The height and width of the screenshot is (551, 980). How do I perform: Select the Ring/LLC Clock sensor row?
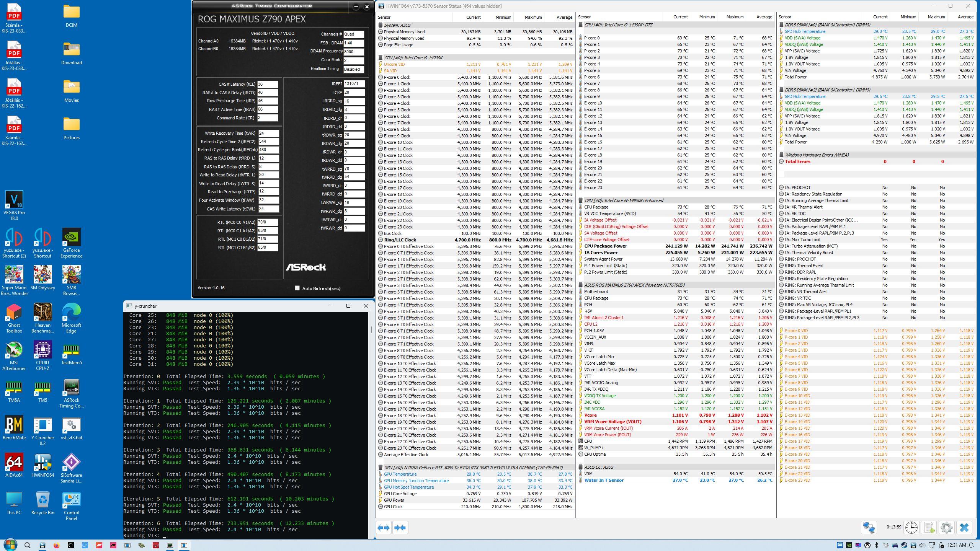coord(475,240)
